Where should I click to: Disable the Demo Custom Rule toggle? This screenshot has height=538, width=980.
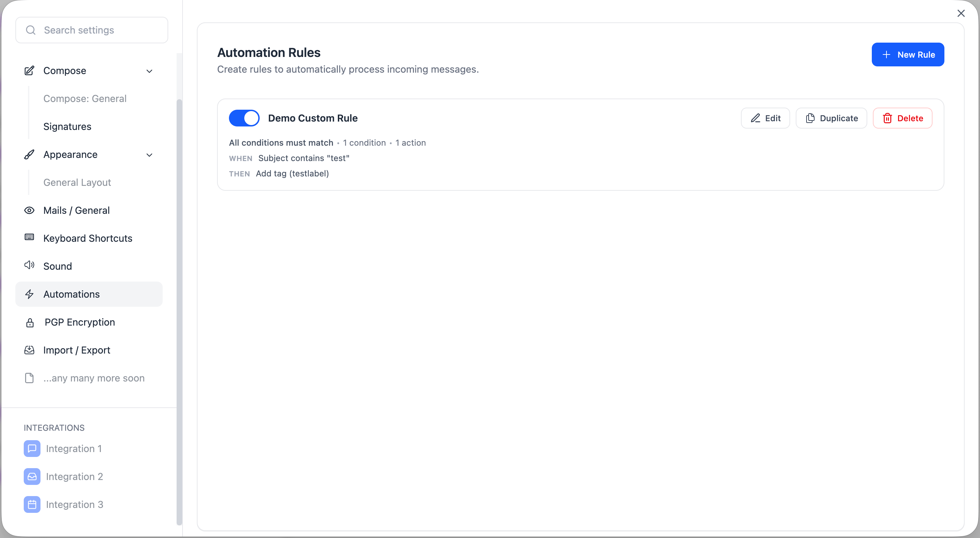pos(244,118)
